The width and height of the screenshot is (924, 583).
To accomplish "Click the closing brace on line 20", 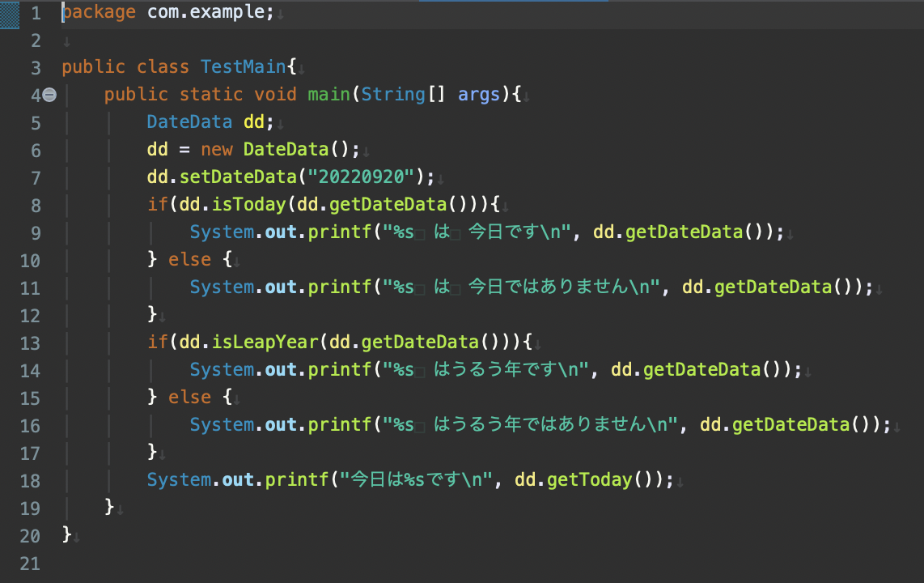I will click(66, 534).
